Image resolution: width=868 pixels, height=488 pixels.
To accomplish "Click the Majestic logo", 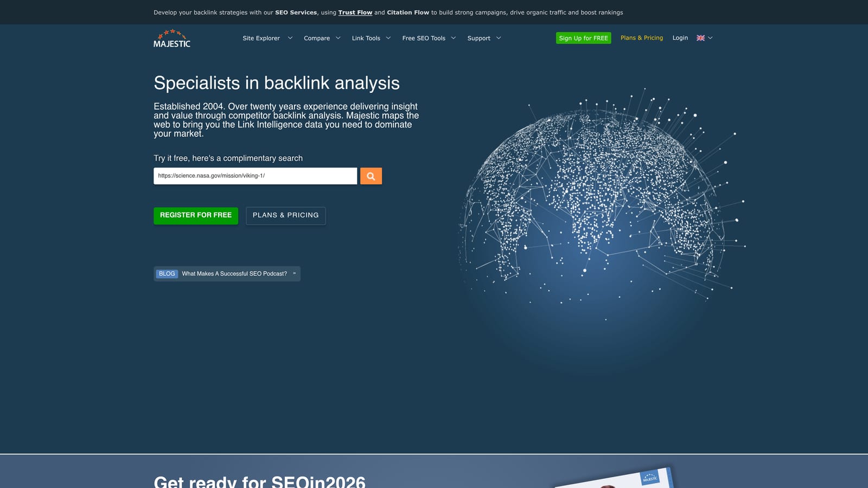I will 172,38.
